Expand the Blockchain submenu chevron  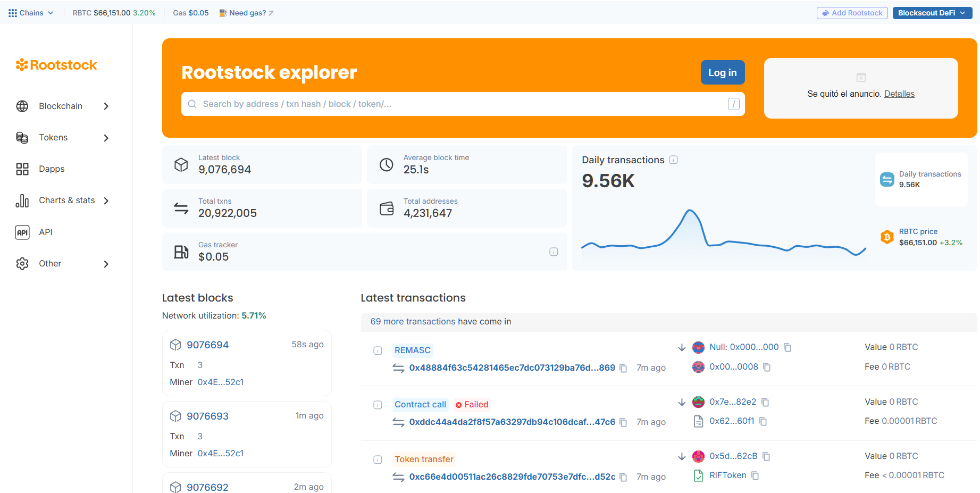point(106,106)
